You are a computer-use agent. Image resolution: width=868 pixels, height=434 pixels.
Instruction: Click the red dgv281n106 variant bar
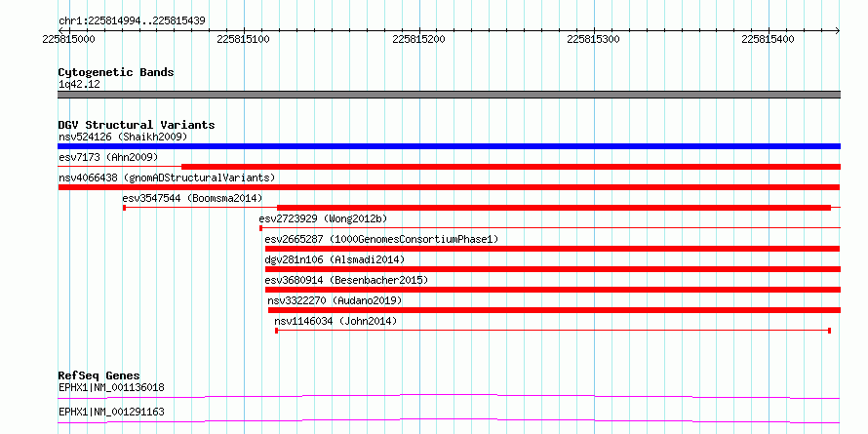point(553,269)
